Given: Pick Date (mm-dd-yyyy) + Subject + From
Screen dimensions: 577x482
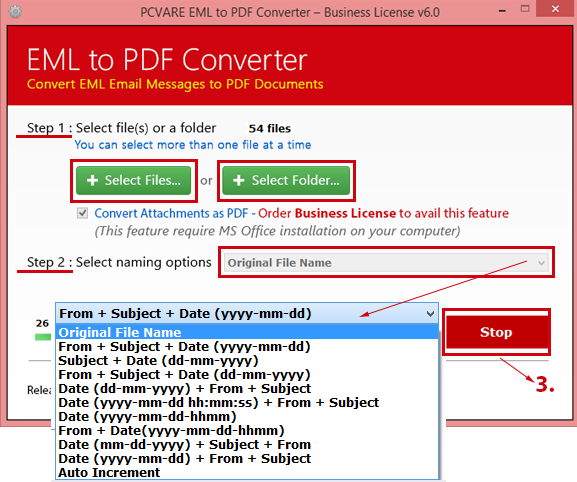Looking at the screenshot, I should tap(247, 444).
